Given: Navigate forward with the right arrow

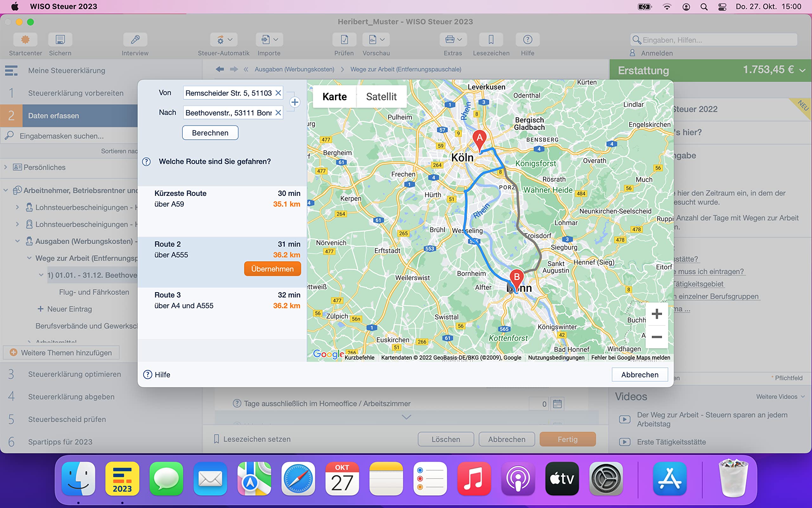Looking at the screenshot, I should point(234,69).
